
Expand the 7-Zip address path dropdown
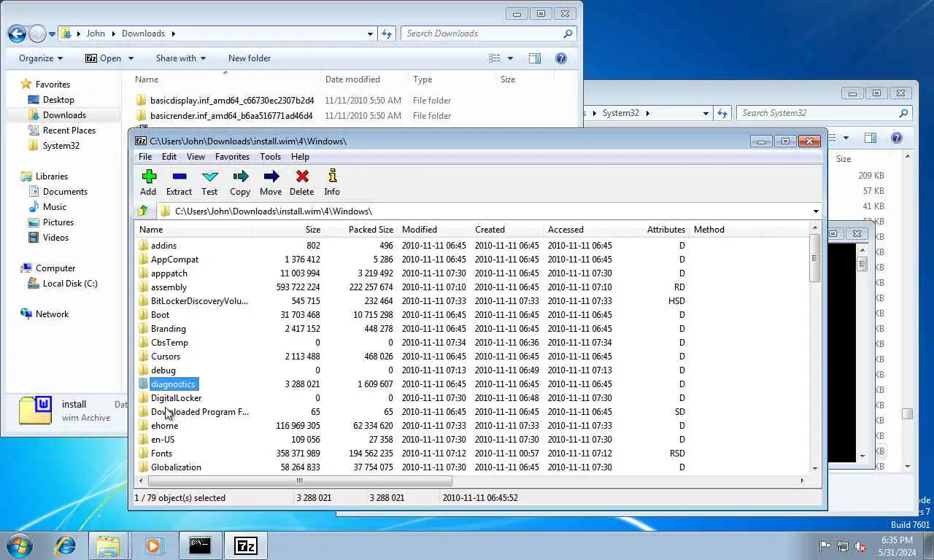click(815, 211)
